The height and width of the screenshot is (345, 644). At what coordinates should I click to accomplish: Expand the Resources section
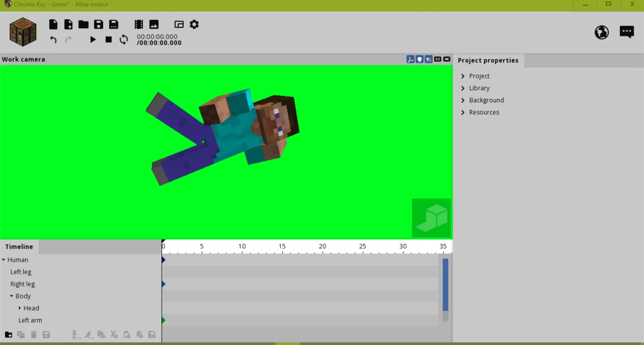coord(463,112)
